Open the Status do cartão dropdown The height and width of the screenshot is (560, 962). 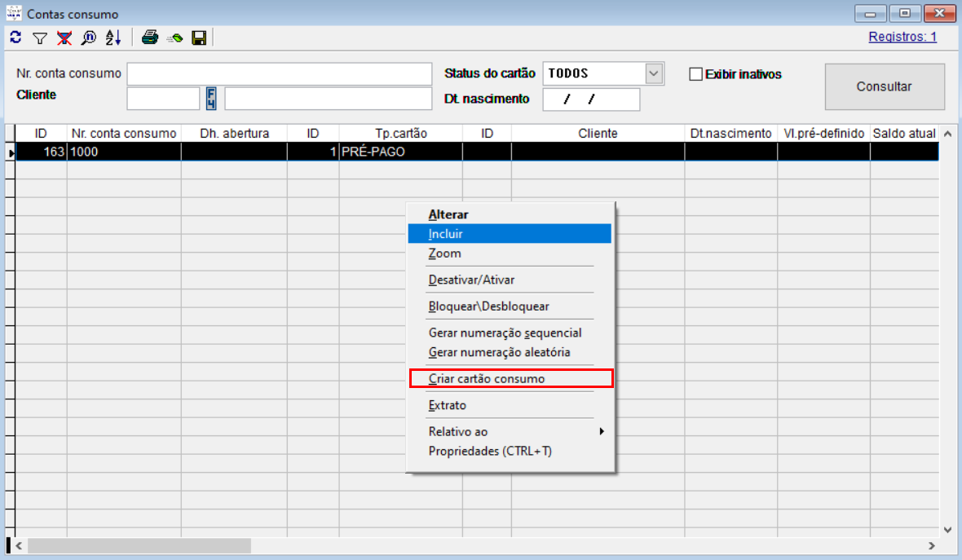654,73
